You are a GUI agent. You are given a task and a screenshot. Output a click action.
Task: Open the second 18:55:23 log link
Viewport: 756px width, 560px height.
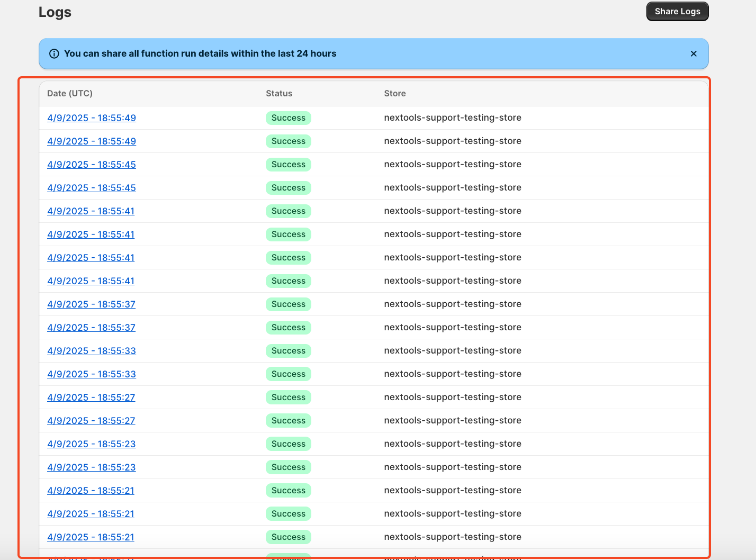[x=91, y=467]
